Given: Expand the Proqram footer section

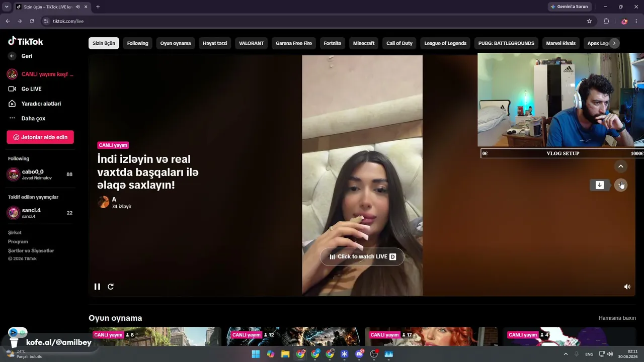Looking at the screenshot, I should coord(18,242).
